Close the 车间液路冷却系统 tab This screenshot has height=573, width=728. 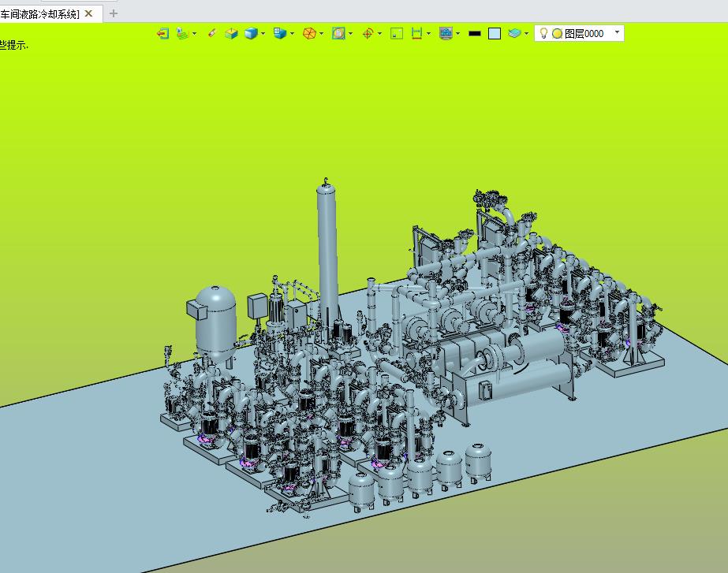88,13
